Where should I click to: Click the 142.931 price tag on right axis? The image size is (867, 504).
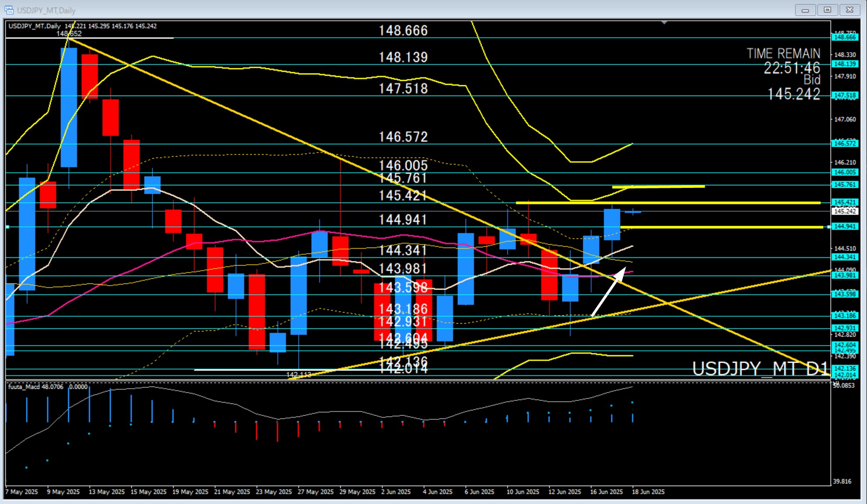pyautogui.click(x=845, y=328)
